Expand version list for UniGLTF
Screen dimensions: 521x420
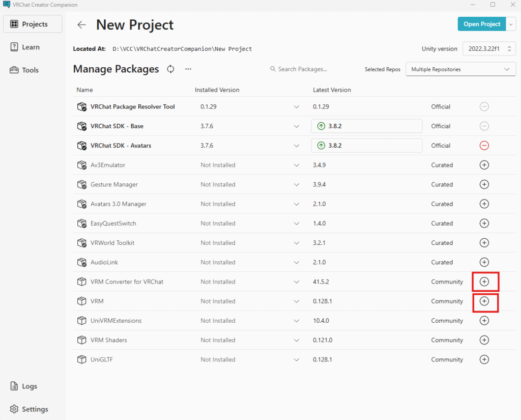[x=297, y=359]
